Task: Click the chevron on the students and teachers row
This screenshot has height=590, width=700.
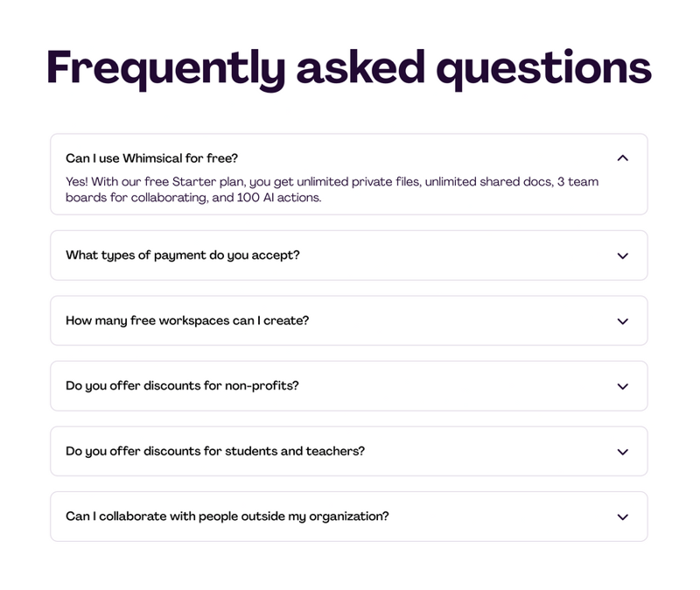Action: click(x=623, y=451)
